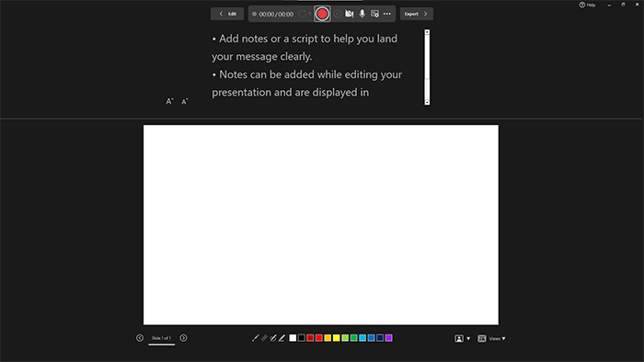Decrease the notes font size

[185, 101]
